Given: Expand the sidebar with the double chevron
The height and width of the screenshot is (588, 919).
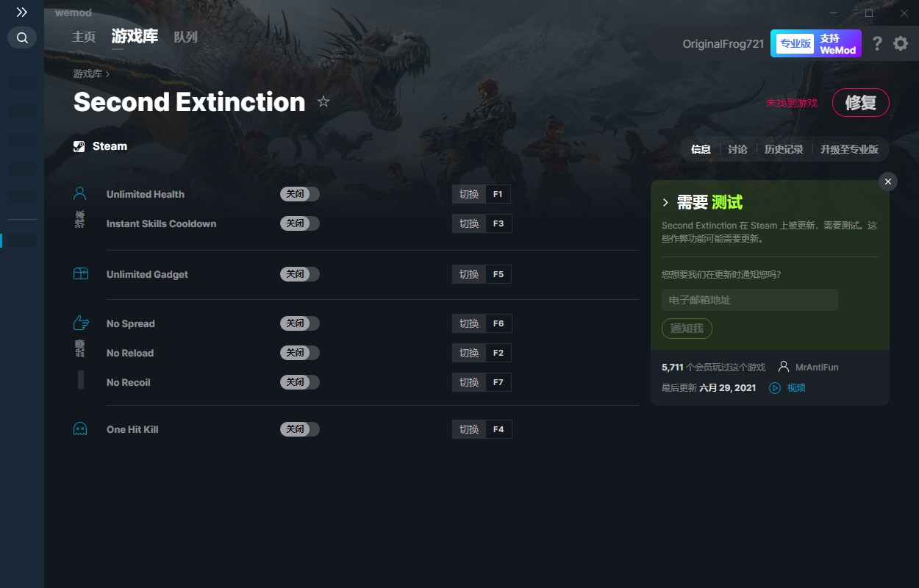Looking at the screenshot, I should click(22, 12).
